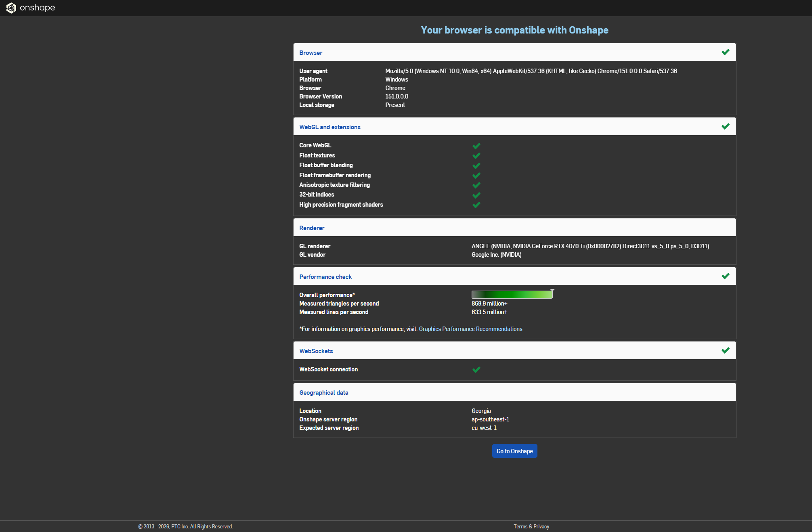Click the 869.9 million+ triangles value

tap(489, 304)
